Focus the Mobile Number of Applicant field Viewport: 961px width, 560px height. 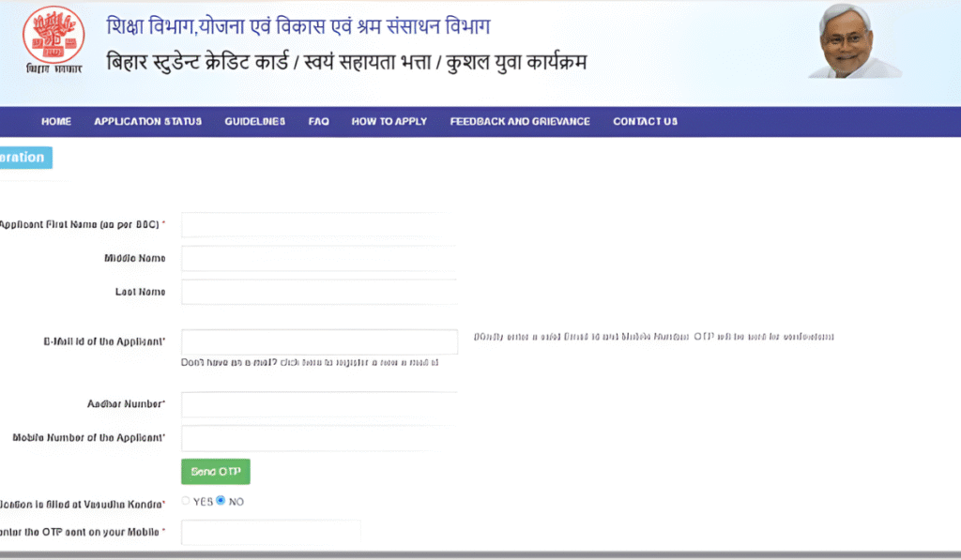[x=318, y=438]
